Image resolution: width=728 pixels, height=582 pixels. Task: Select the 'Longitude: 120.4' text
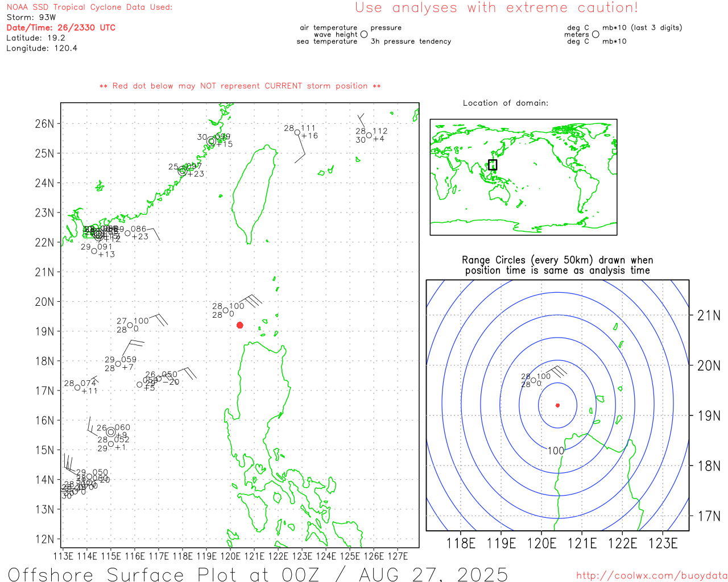(x=42, y=48)
